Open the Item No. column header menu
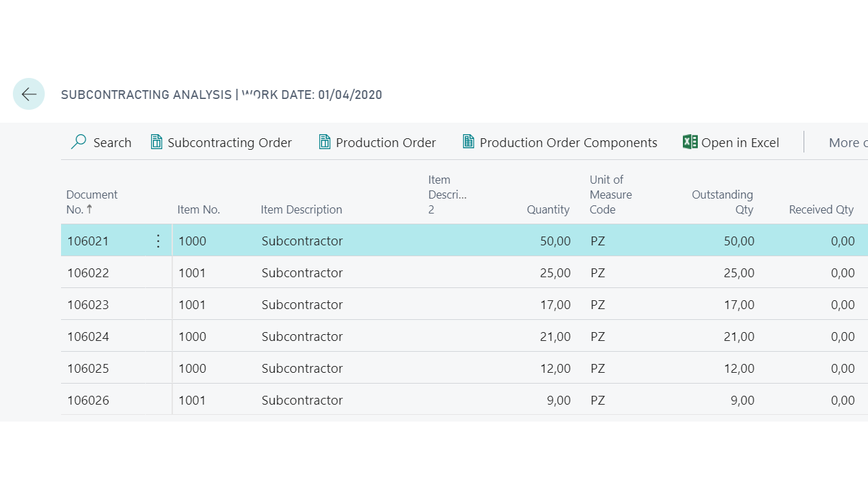Image resolution: width=868 pixels, height=488 pixels. [199, 209]
